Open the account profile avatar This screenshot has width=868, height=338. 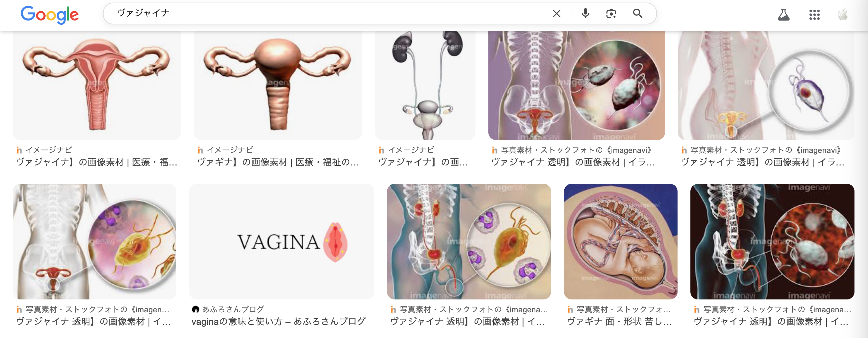click(843, 14)
